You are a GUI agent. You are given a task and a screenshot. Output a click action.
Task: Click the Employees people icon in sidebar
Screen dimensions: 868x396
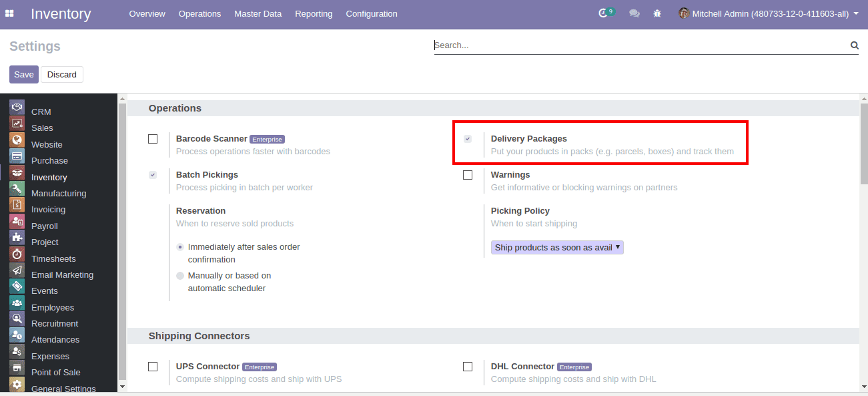(17, 303)
